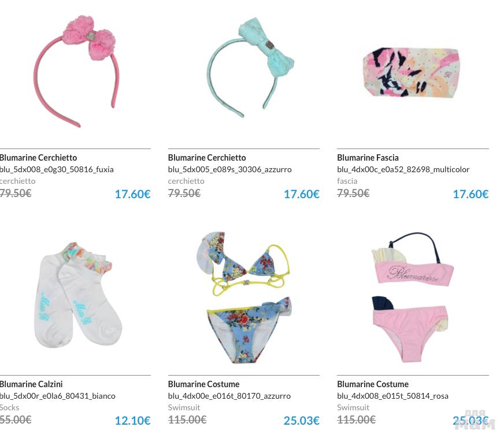Click the fascia category label
Viewport: 504px width, 438px height.
click(347, 181)
